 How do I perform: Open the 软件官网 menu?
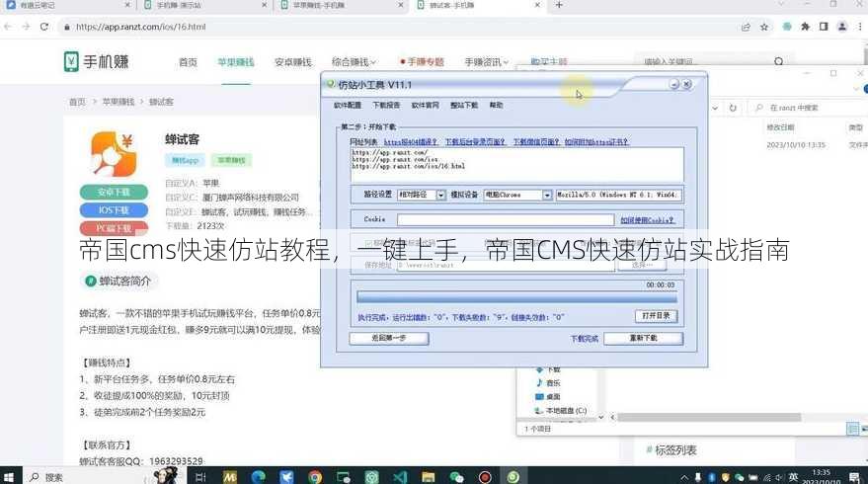[x=426, y=106]
